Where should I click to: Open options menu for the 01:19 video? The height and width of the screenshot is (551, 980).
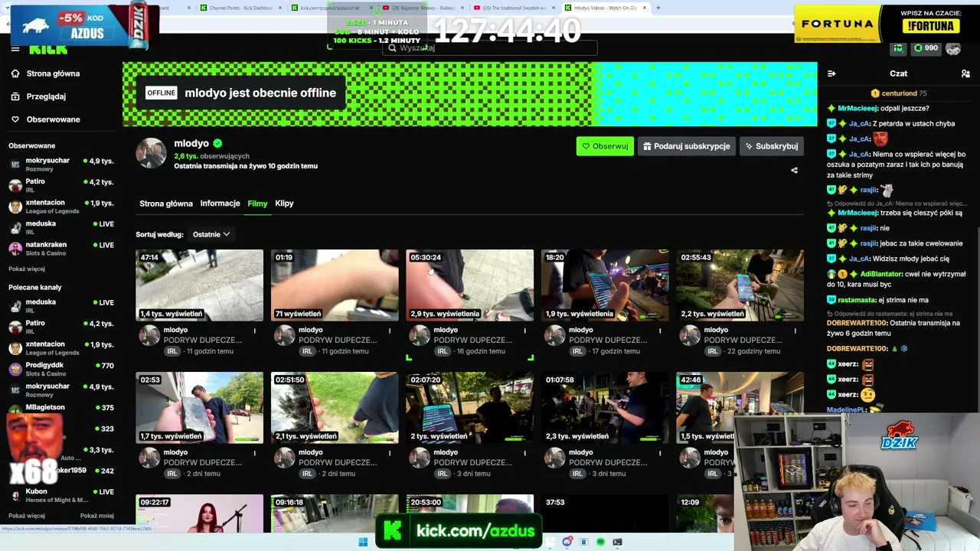390,331
